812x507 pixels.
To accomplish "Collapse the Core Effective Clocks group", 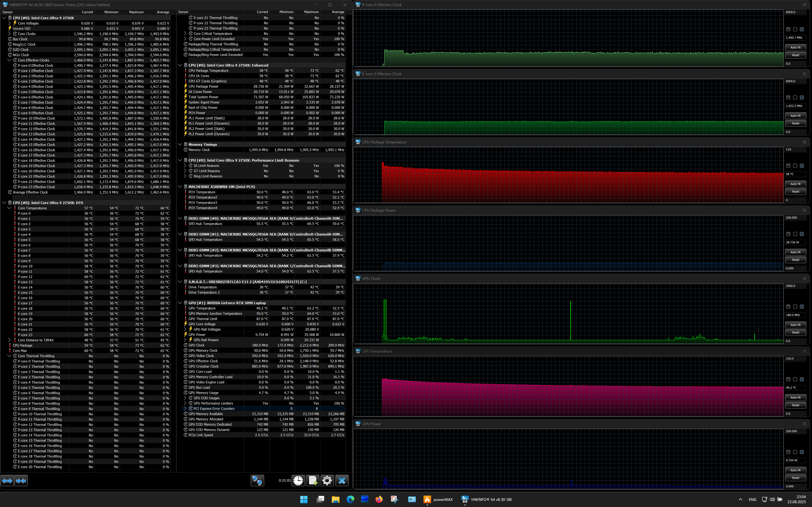I will 9,60.
